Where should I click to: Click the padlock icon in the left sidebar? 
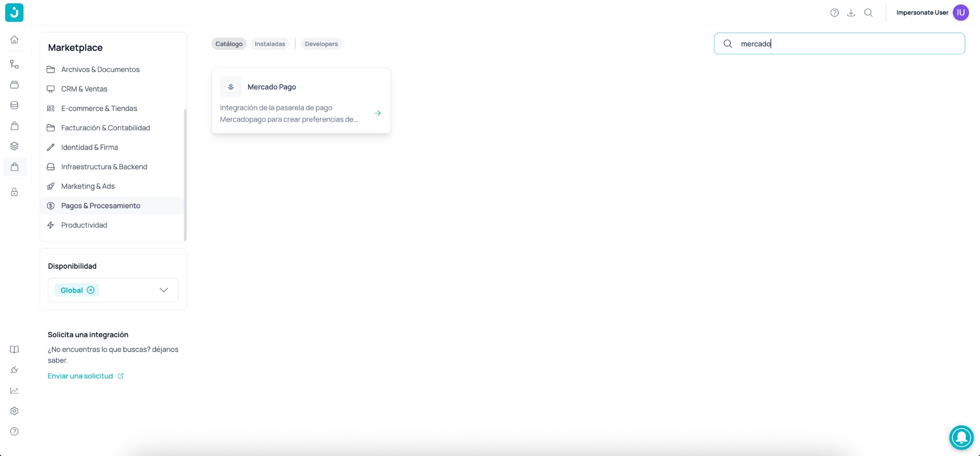tap(14, 192)
